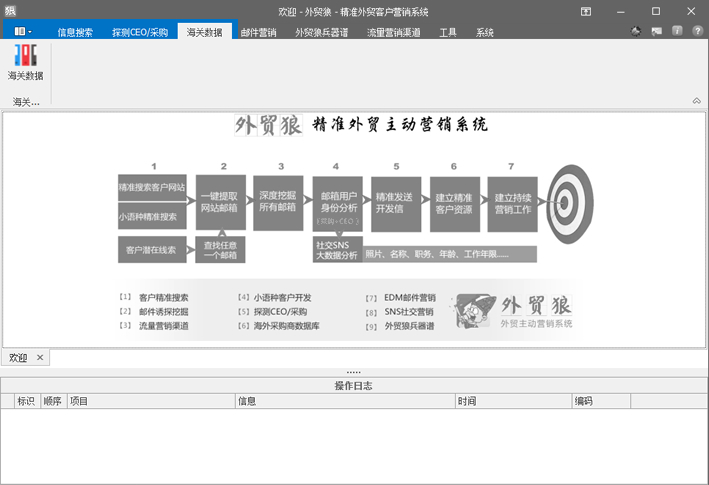
Task: Click the 小语种客户开发 list item
Action: coord(283,298)
